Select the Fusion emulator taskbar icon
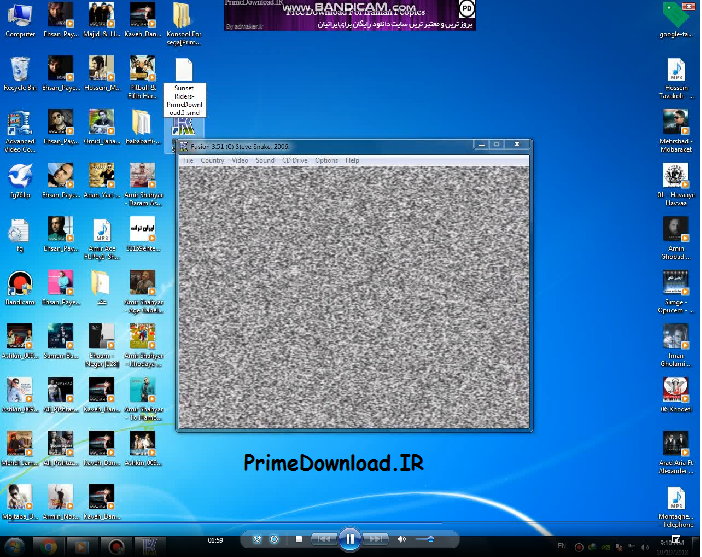Image resolution: width=702 pixels, height=557 pixels. pos(150,547)
